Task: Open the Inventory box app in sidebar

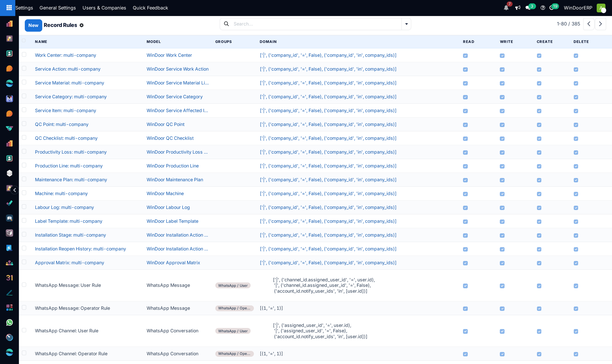Action: pyautogui.click(x=9, y=233)
